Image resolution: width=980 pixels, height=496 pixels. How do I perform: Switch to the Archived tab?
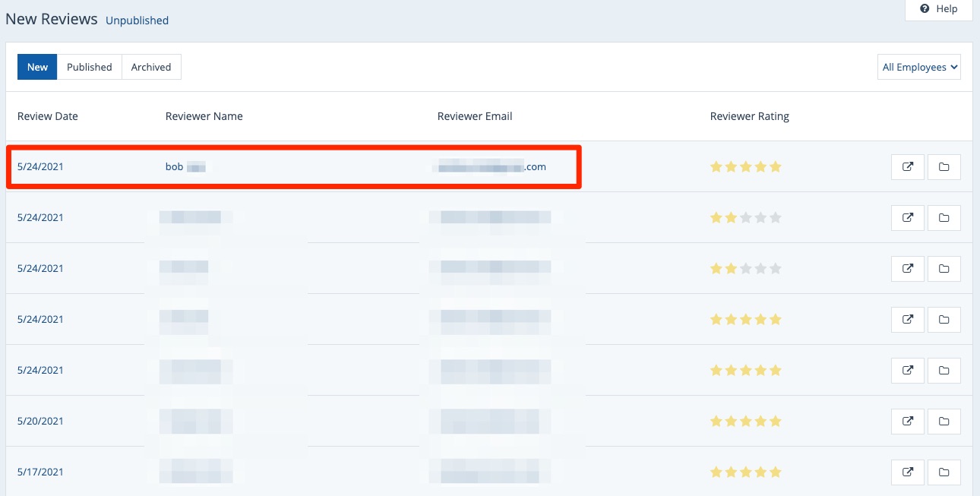(x=150, y=68)
